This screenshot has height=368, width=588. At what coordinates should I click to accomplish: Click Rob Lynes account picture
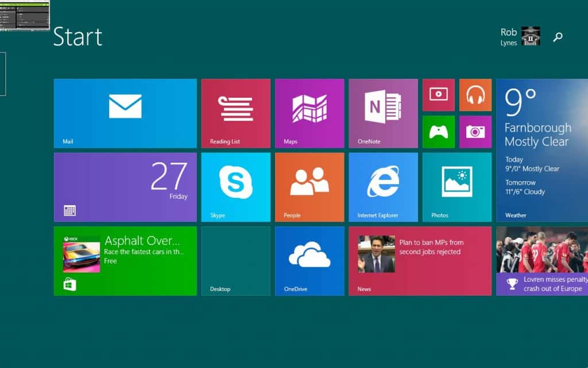pos(531,36)
